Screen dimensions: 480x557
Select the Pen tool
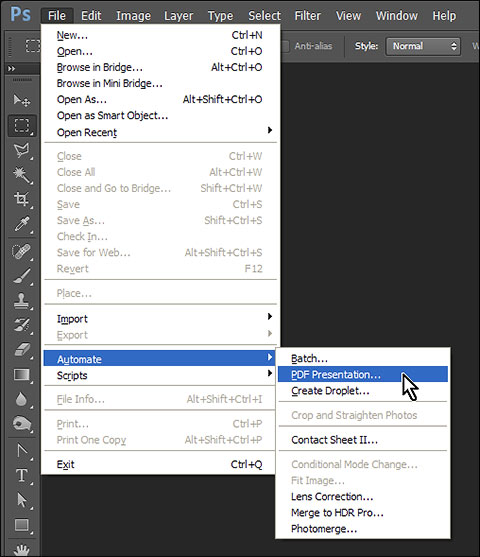tap(22, 451)
